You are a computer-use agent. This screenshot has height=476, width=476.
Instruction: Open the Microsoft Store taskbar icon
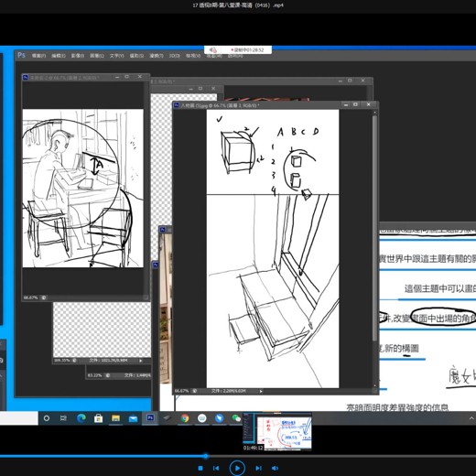(x=98, y=418)
